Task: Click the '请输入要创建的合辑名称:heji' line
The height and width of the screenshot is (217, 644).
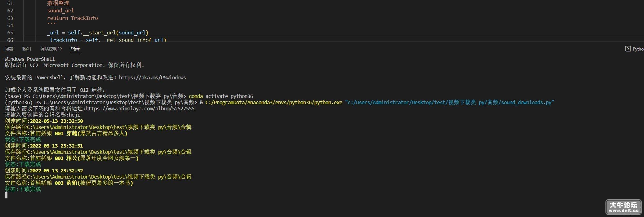Action: point(42,115)
